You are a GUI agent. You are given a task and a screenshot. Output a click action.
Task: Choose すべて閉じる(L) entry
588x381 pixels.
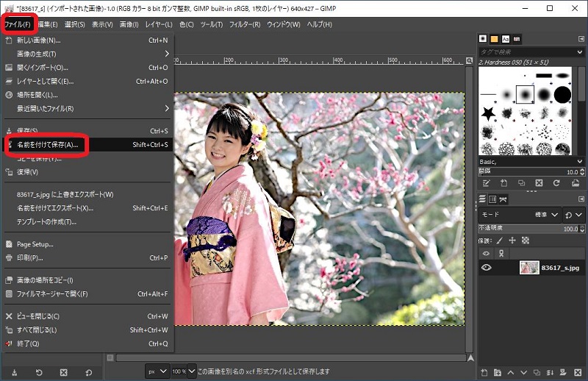tap(87, 330)
